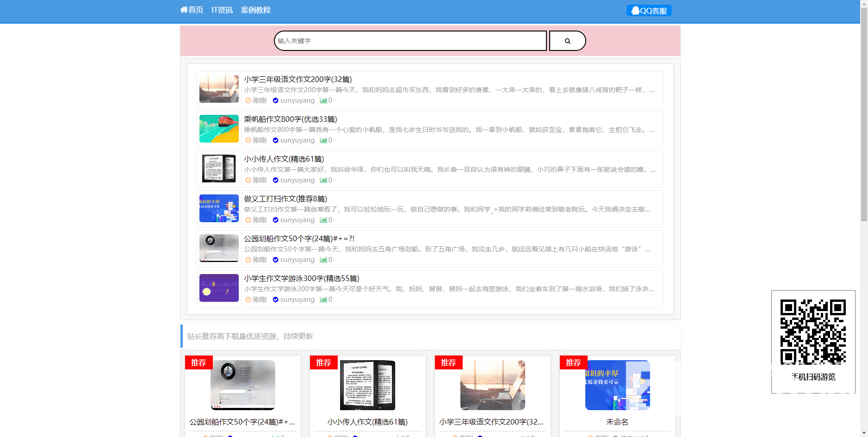Open the 案例教程 menu item
This screenshot has width=868, height=437.
pyautogui.click(x=255, y=10)
